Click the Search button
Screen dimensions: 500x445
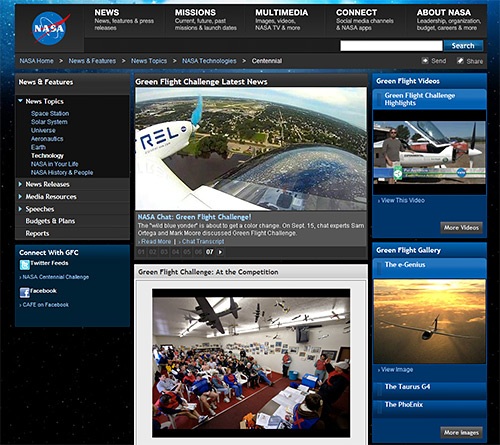point(463,46)
